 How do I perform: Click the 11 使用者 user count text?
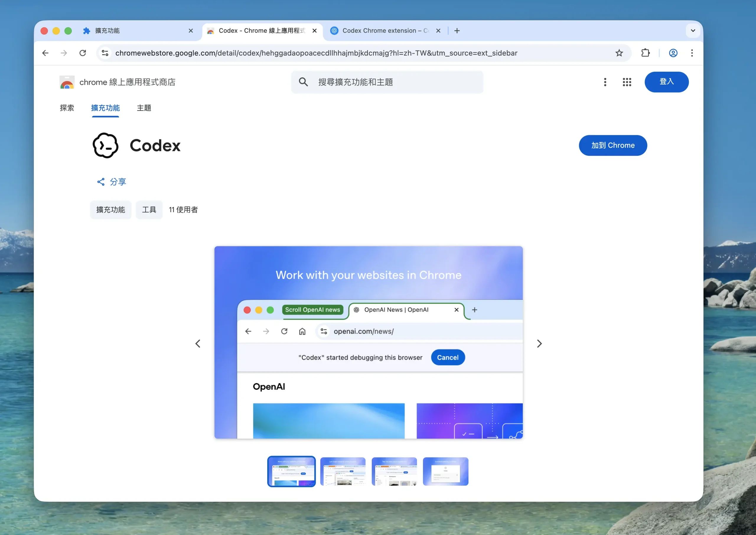tap(183, 210)
